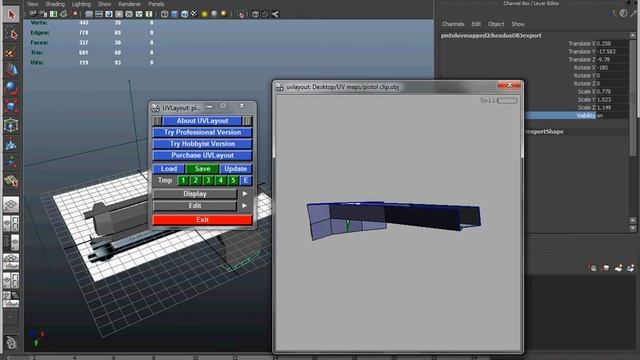
Task: Open the Panels menu
Action: pyautogui.click(x=156, y=4)
